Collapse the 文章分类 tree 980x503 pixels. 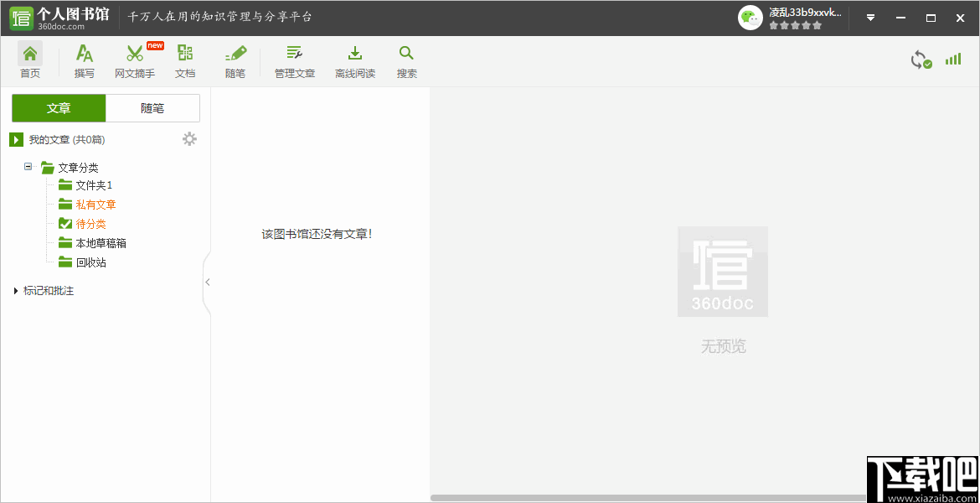(27, 167)
